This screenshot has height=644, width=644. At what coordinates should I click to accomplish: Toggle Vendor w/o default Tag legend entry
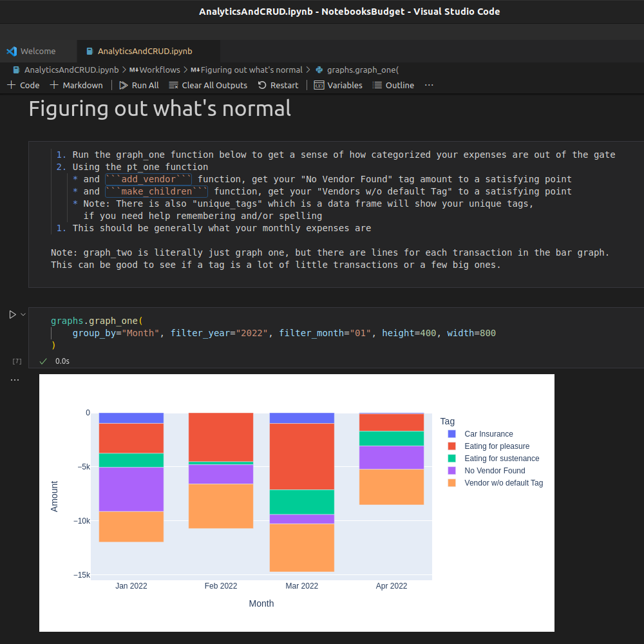504,483
